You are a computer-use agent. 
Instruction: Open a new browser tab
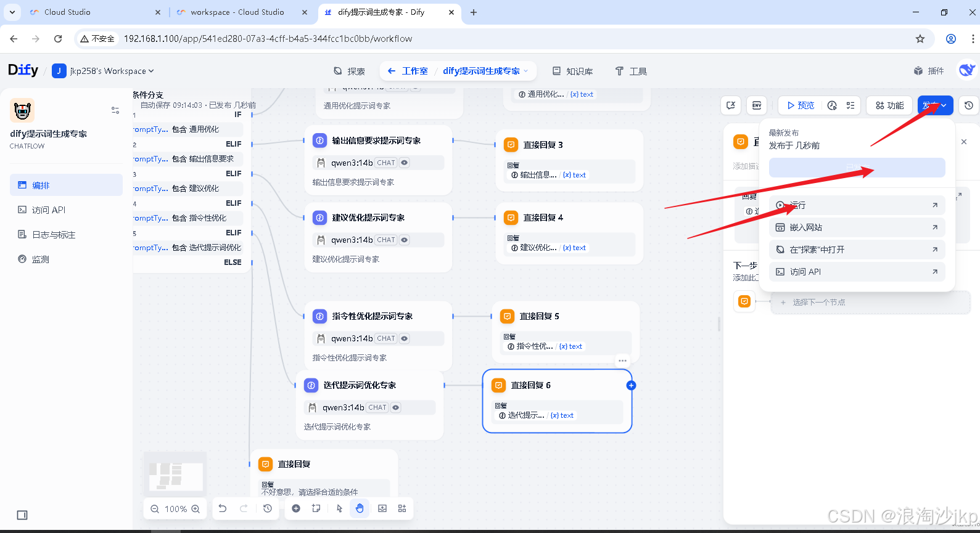(x=474, y=12)
